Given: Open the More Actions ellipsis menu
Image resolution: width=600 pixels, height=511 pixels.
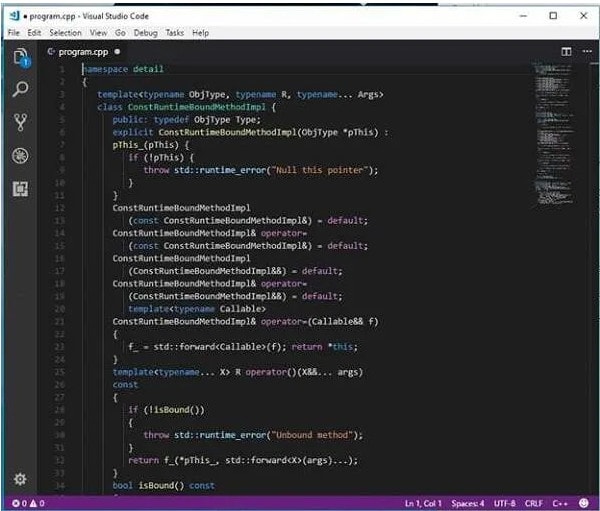Looking at the screenshot, I should (x=587, y=51).
